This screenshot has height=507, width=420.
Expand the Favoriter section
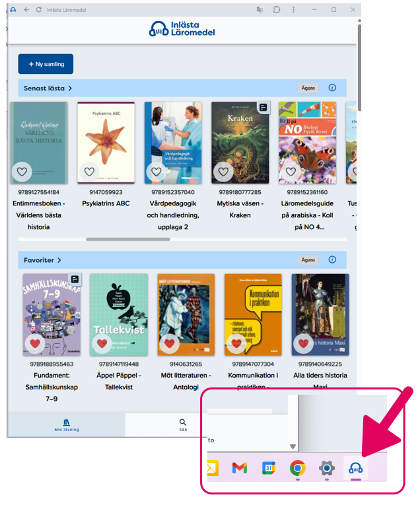42,260
